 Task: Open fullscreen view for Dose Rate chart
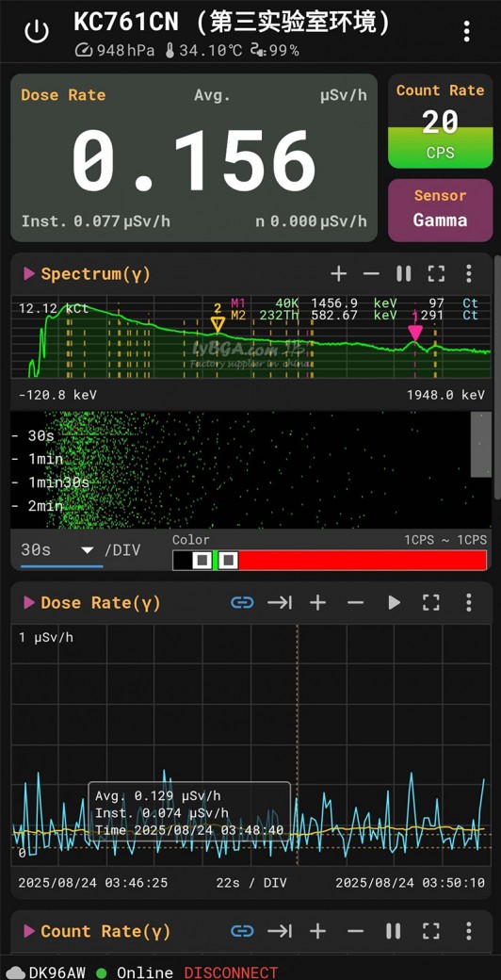[431, 602]
